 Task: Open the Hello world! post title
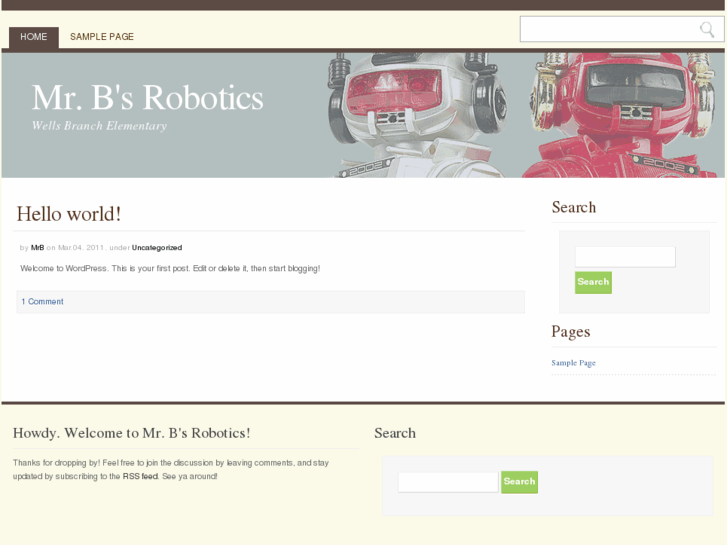point(69,214)
